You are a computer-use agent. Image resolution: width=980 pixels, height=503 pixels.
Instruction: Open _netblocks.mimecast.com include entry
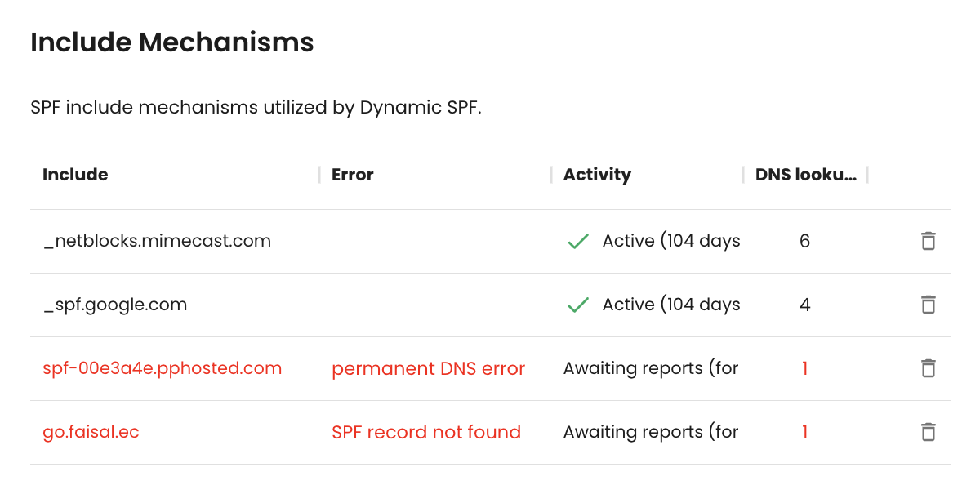pyautogui.click(x=157, y=241)
